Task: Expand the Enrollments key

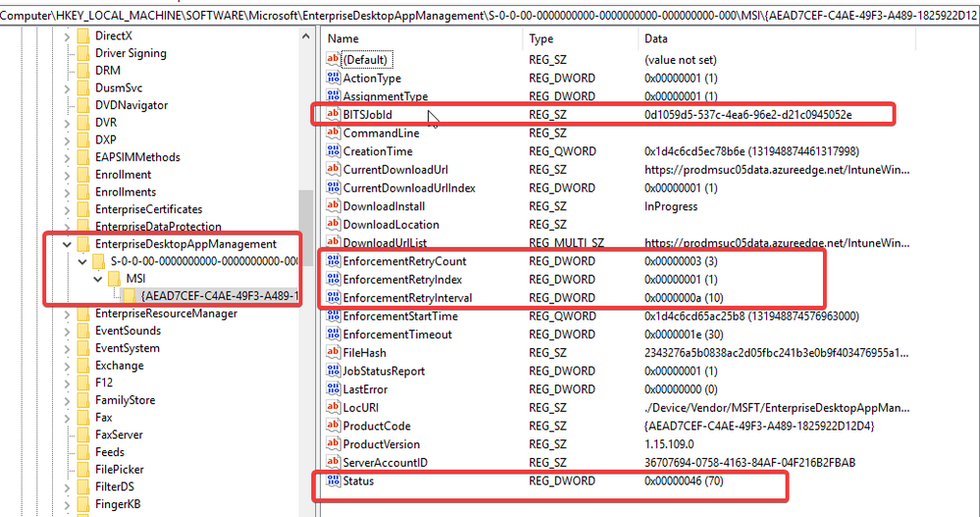Action: [x=67, y=192]
